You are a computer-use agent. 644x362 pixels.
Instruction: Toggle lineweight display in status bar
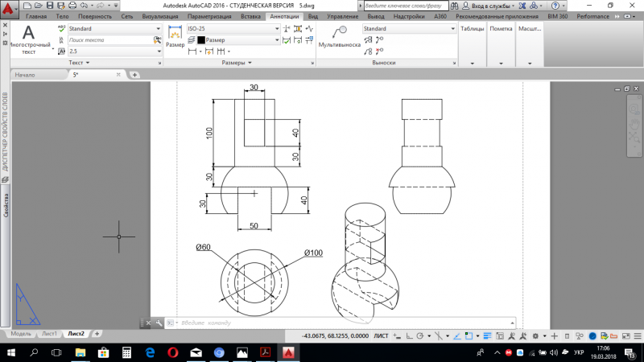click(x=487, y=335)
